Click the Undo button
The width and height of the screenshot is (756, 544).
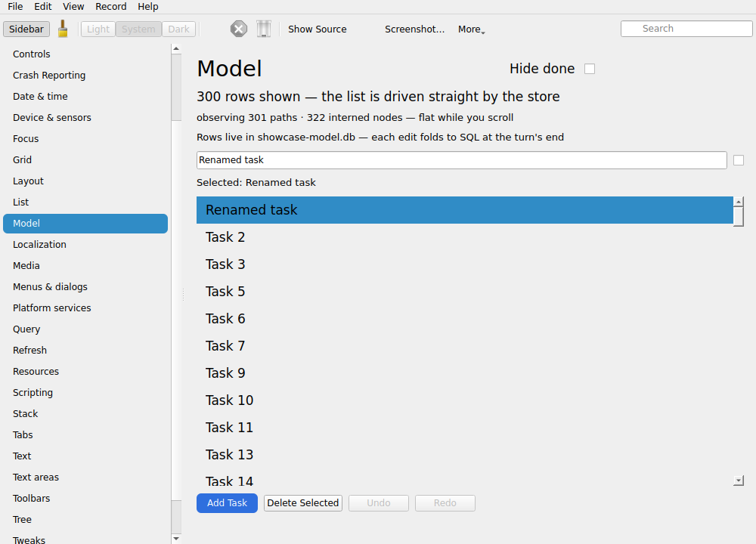[x=379, y=503]
